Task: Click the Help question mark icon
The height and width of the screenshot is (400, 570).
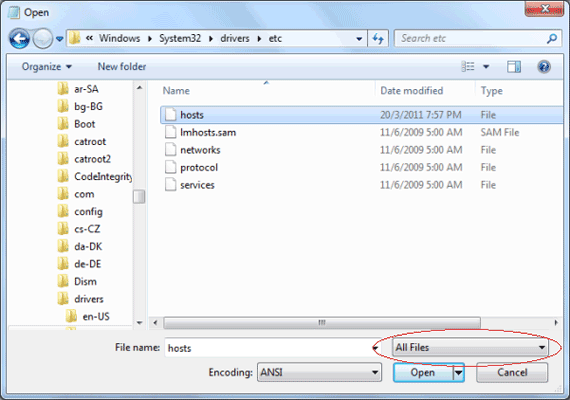Action: tap(544, 67)
